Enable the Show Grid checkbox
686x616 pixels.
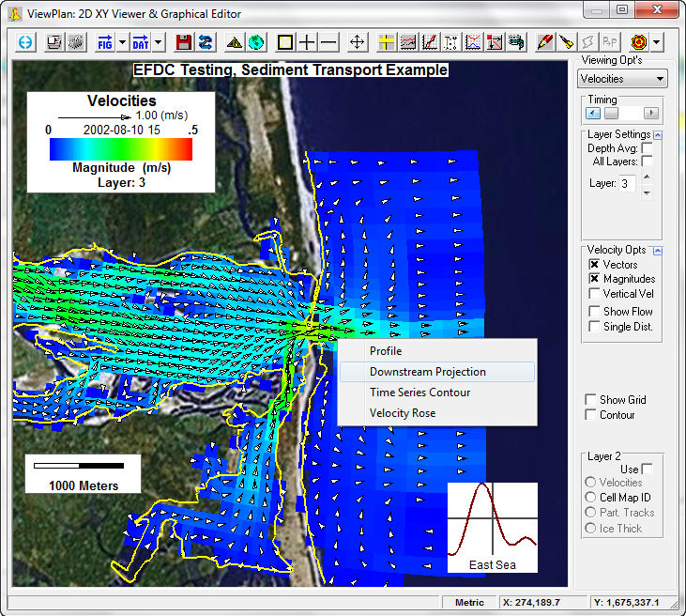point(591,400)
